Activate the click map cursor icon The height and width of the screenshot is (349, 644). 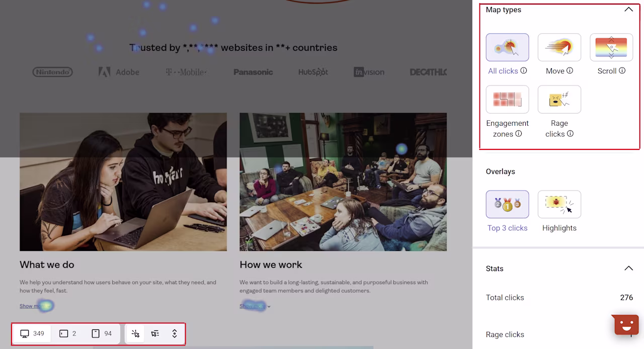tap(135, 333)
